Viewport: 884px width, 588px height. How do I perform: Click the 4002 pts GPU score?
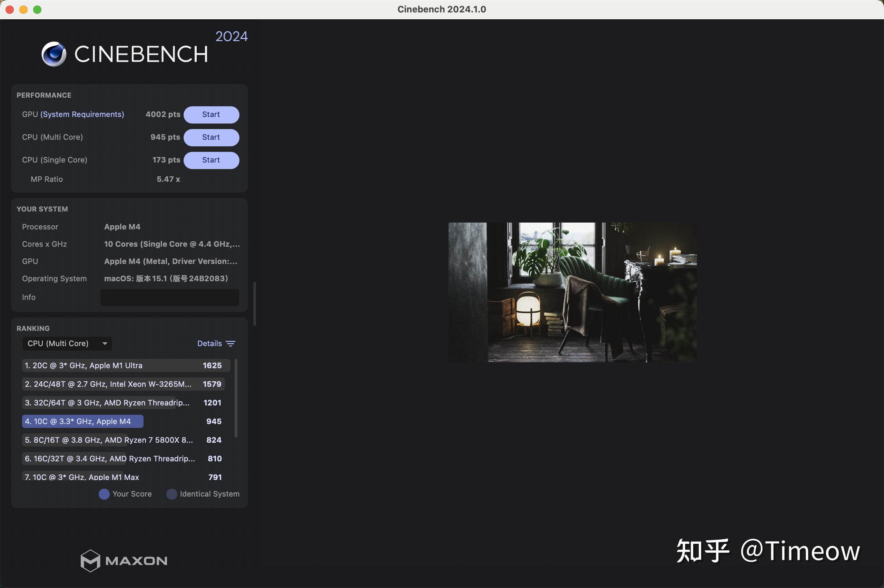[x=163, y=114]
